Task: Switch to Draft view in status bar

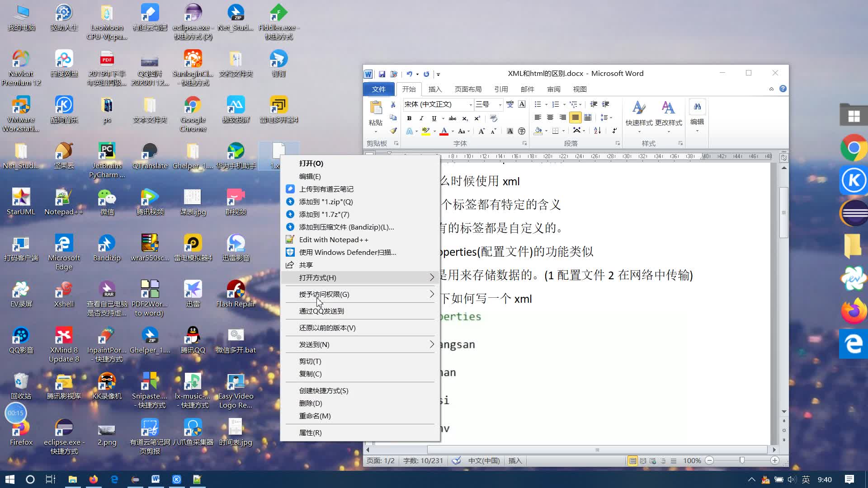Action: click(x=674, y=461)
